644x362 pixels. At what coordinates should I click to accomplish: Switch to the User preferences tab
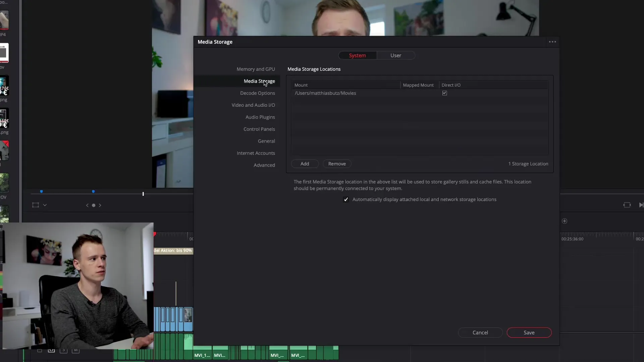pos(395,56)
